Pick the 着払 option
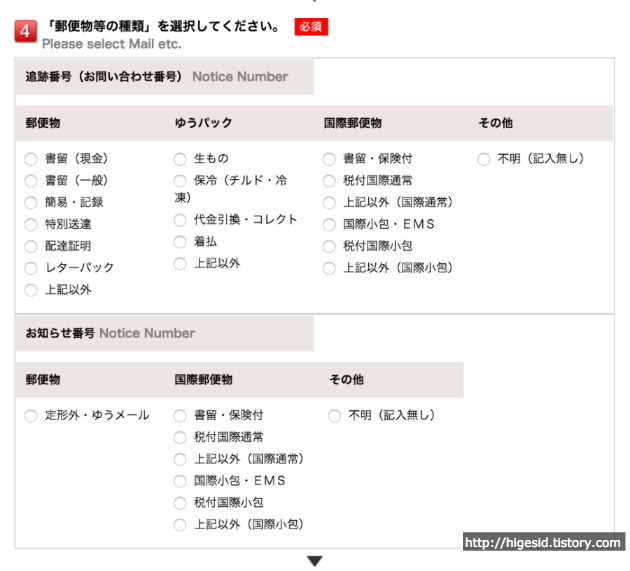 pos(180,242)
